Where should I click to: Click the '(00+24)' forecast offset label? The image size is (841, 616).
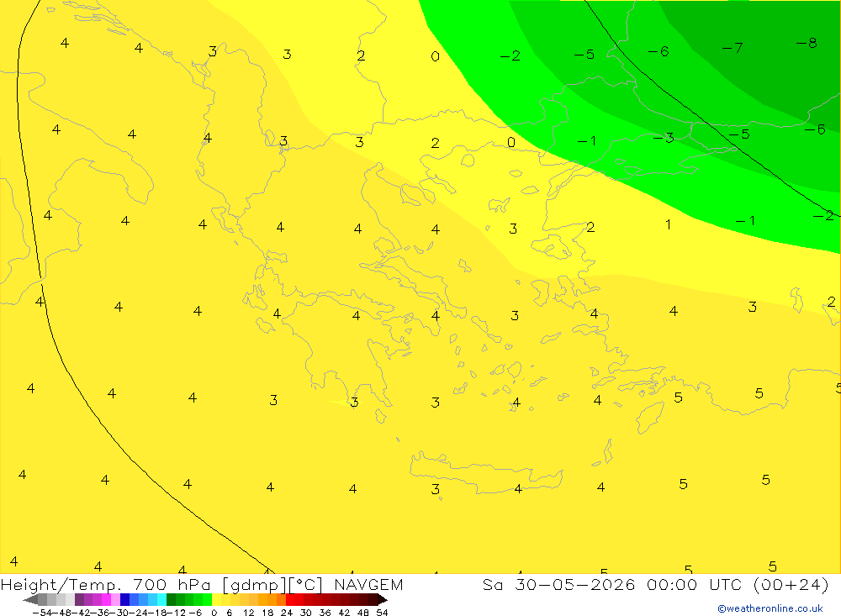(x=791, y=585)
